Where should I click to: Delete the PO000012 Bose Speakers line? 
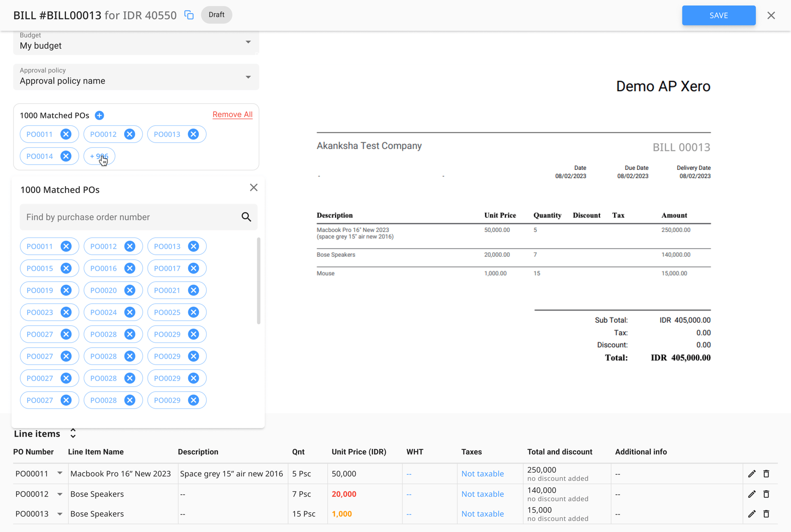[766, 494]
